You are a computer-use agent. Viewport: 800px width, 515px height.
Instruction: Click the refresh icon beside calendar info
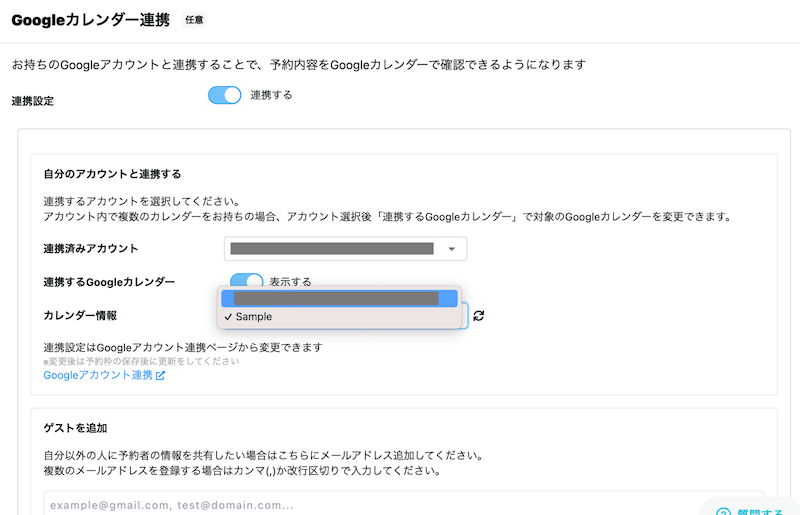(479, 316)
